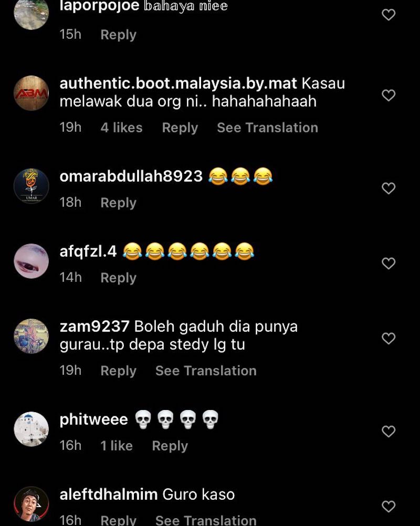This screenshot has width=420, height=526.
Task: Open omarabdullah8923's profile avatar
Action: point(31,186)
